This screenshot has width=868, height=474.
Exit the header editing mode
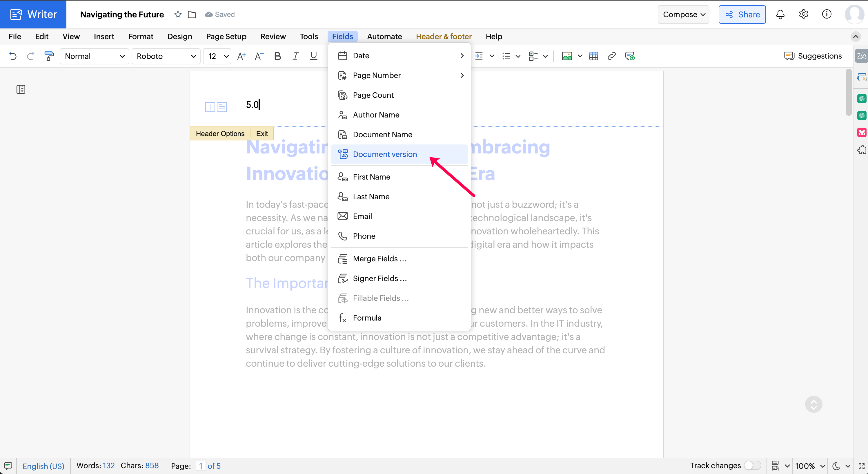(x=262, y=133)
